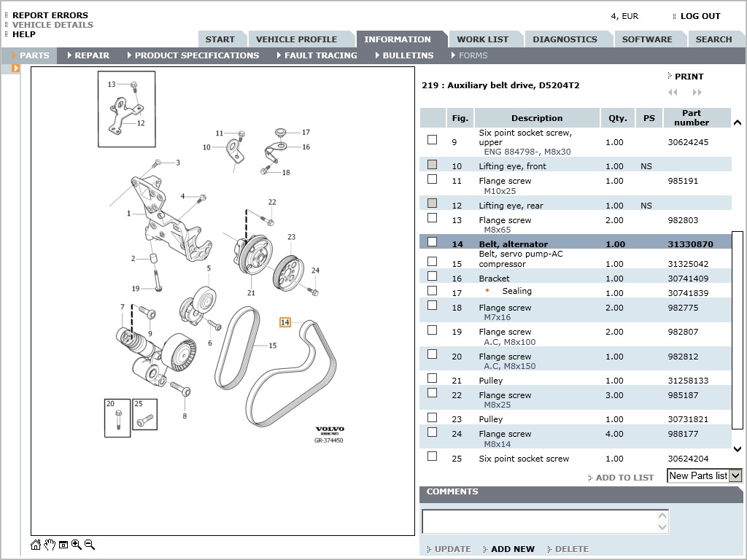Image resolution: width=747 pixels, height=560 pixels.
Task: Select the hand pan tool
Action: [x=50, y=545]
